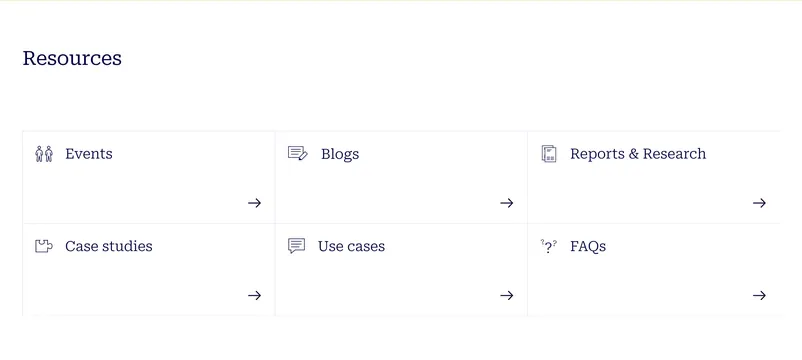Click the two-people Events icon
This screenshot has width=802, height=360.
[x=44, y=154]
